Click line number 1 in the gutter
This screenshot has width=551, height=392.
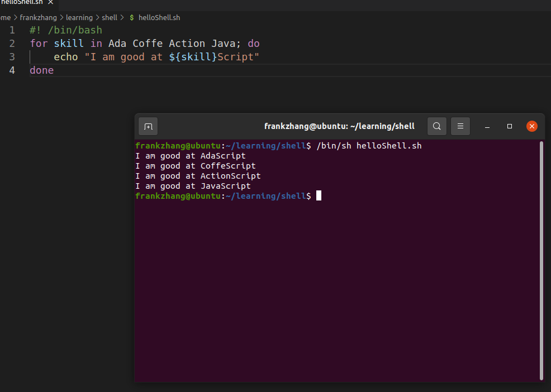pyautogui.click(x=12, y=30)
